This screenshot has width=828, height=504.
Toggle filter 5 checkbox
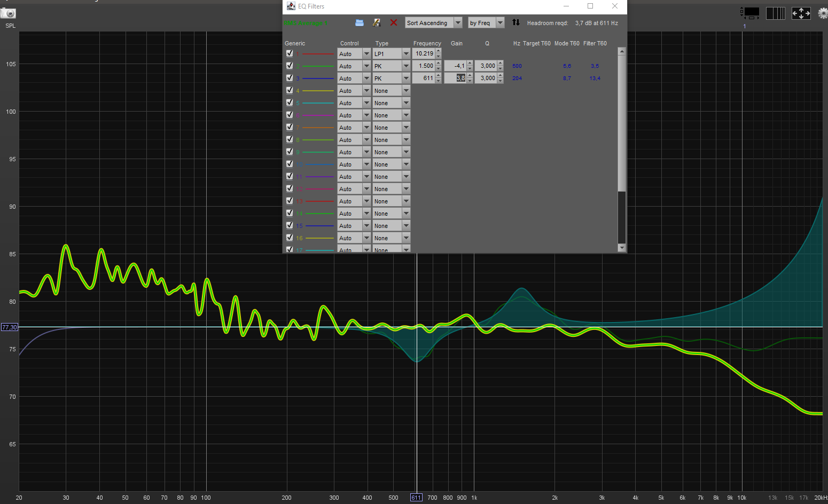point(290,103)
